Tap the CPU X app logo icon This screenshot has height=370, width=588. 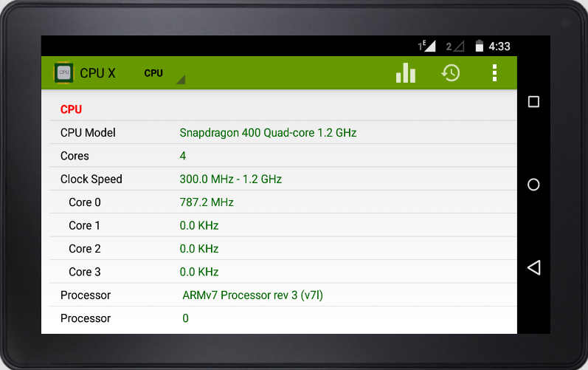(x=63, y=73)
